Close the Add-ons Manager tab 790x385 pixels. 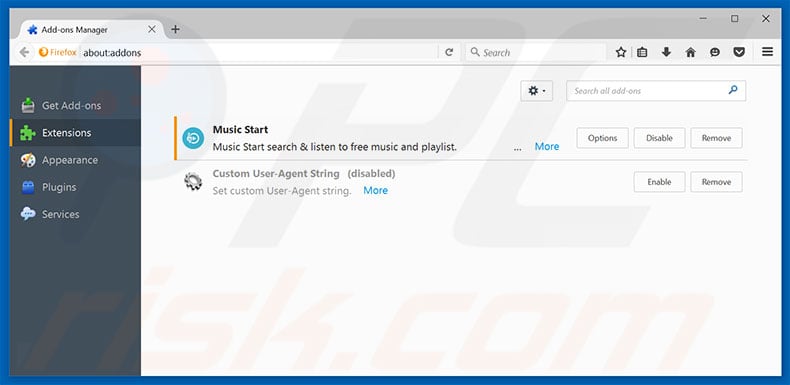click(x=152, y=29)
